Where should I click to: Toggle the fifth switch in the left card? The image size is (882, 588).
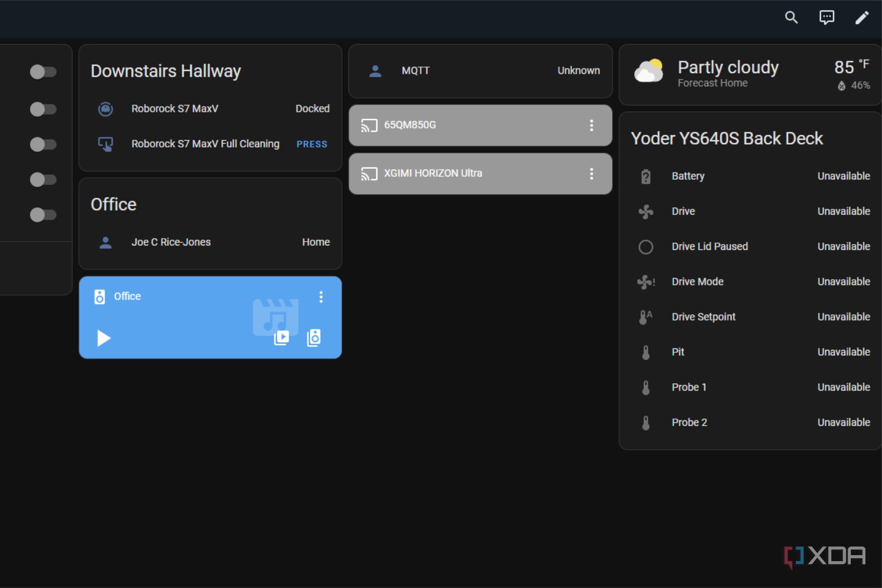coord(43,215)
